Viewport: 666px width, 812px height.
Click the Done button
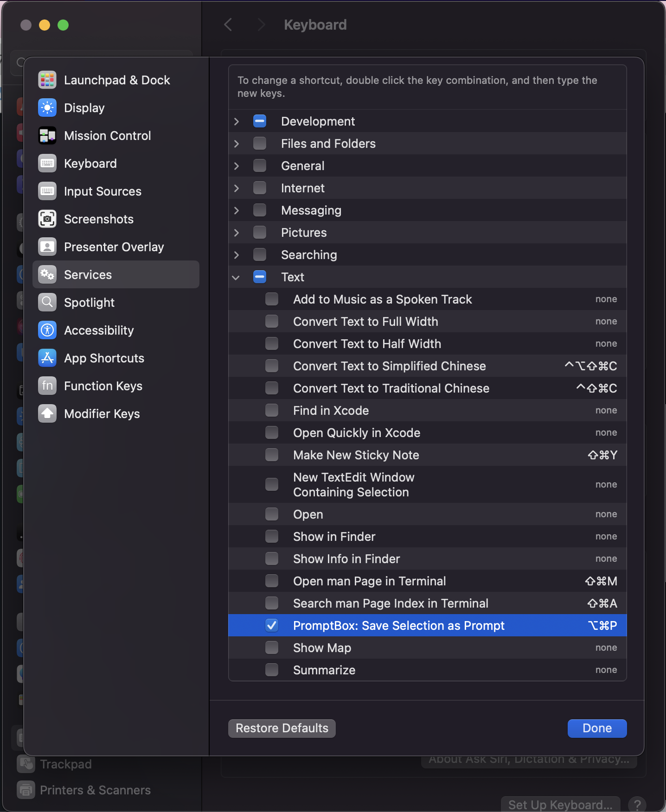click(x=597, y=728)
